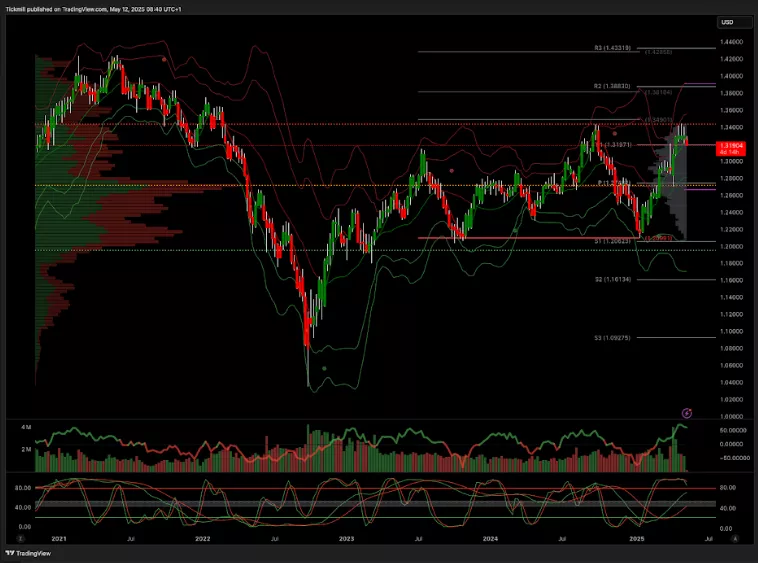
Task: Click the 4 M label on volume pane
Action: pyautogui.click(x=26, y=427)
